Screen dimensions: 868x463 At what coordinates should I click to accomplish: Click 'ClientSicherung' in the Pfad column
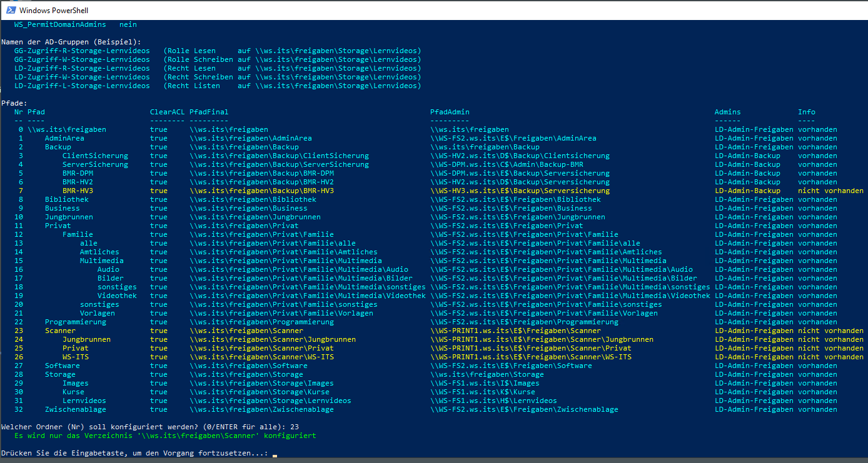(x=95, y=156)
